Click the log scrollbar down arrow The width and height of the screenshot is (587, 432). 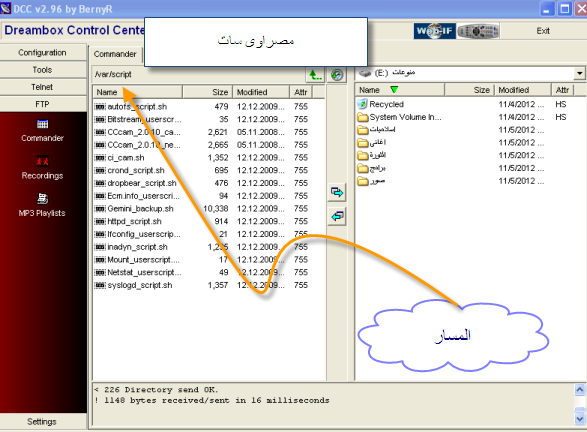pyautogui.click(x=580, y=419)
